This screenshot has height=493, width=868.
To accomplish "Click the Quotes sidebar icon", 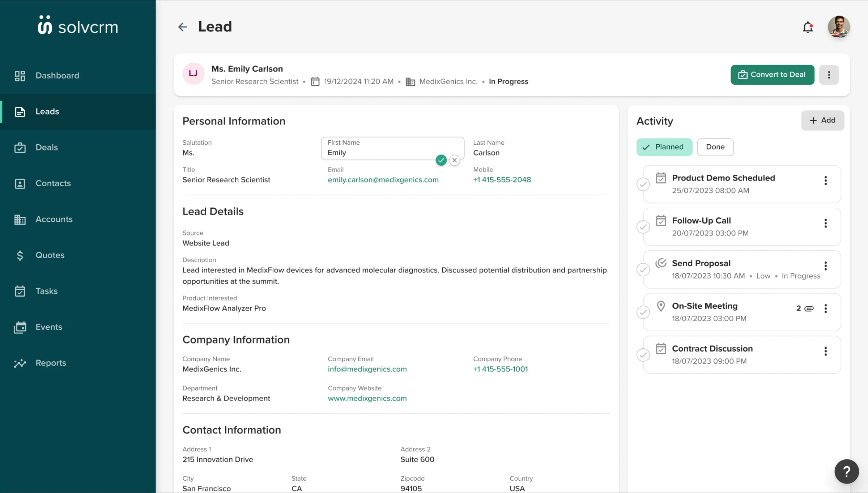I will click(x=20, y=255).
